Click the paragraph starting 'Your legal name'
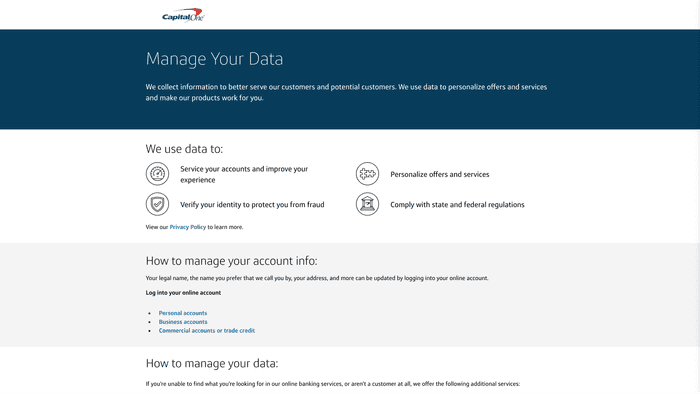This screenshot has height=394, width=700. 317,278
